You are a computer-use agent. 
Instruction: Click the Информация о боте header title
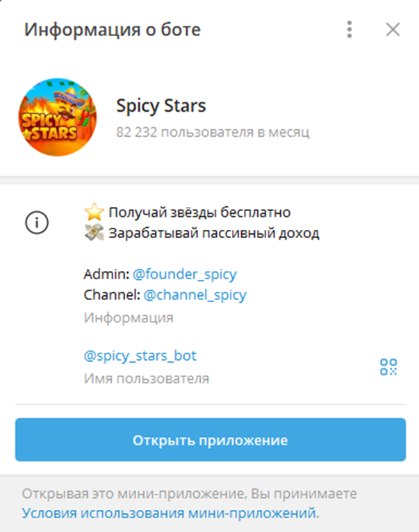[113, 30]
